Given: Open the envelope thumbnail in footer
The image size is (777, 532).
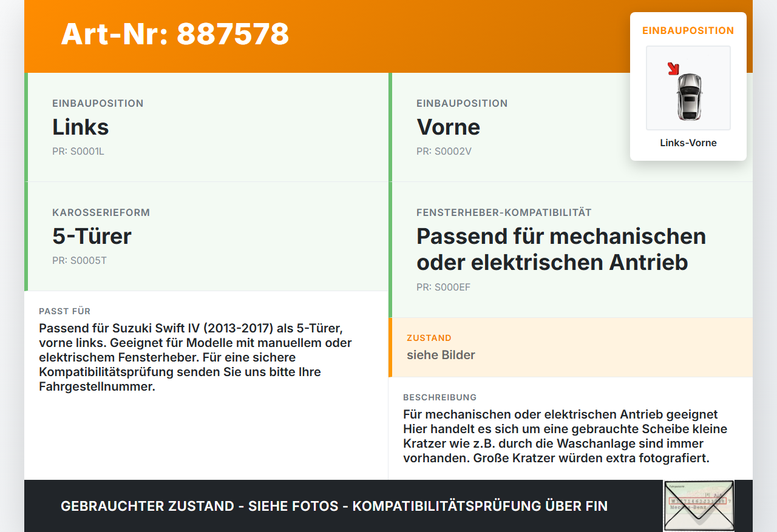Looking at the screenshot, I should (x=699, y=506).
